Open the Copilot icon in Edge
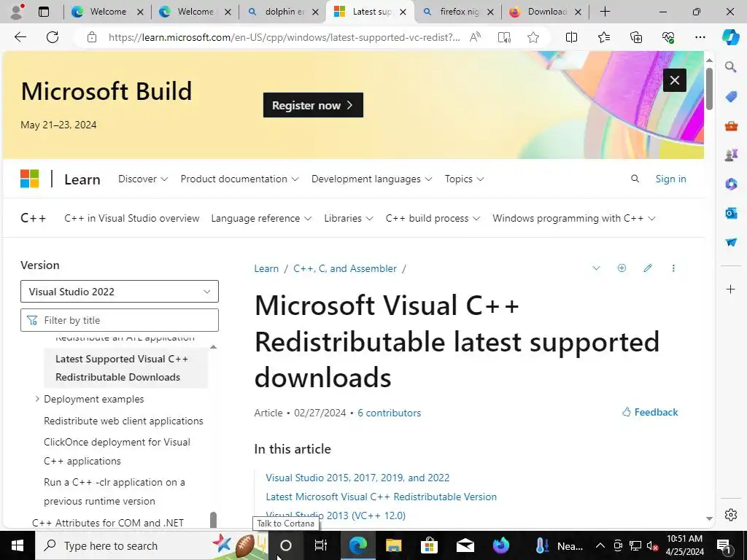This screenshot has height=560, width=747. point(730,37)
